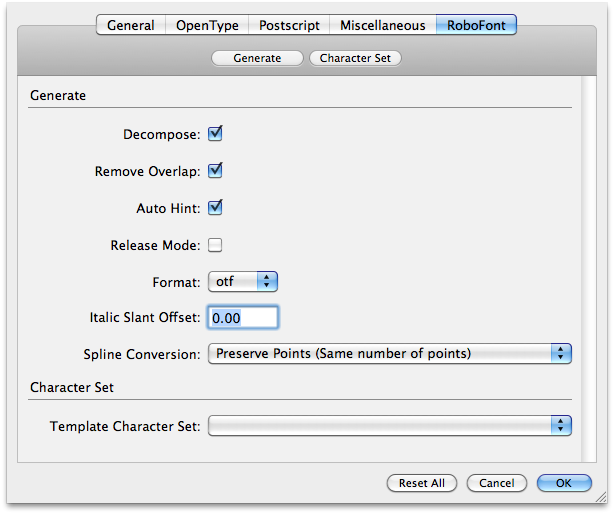Image resolution: width=614 pixels, height=514 pixels.
Task: Jump to the Generate section button
Action: pyautogui.click(x=257, y=58)
